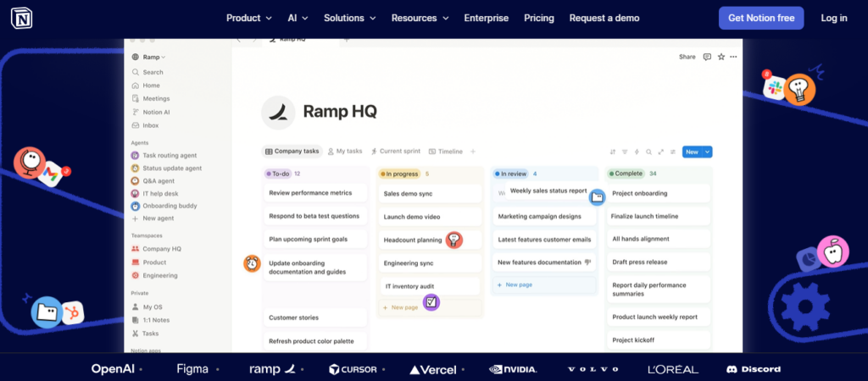Open the view settings sliders icon
The width and height of the screenshot is (868, 381).
[673, 152]
